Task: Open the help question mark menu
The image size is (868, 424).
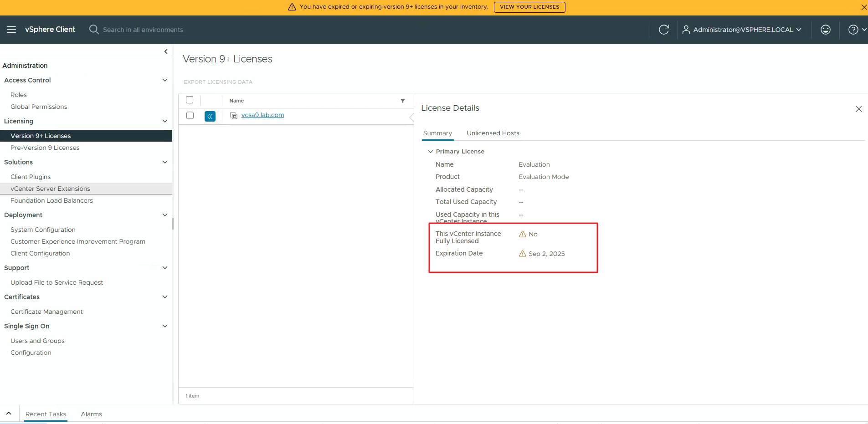Action: pos(853,30)
